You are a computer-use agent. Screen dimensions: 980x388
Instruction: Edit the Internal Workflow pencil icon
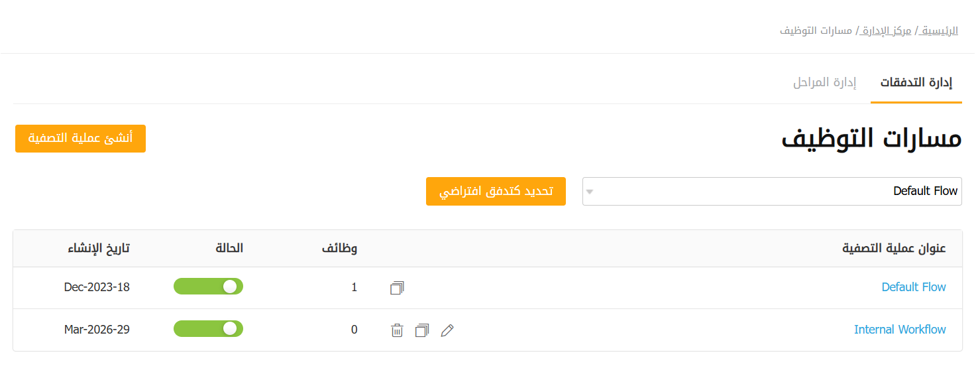447,330
